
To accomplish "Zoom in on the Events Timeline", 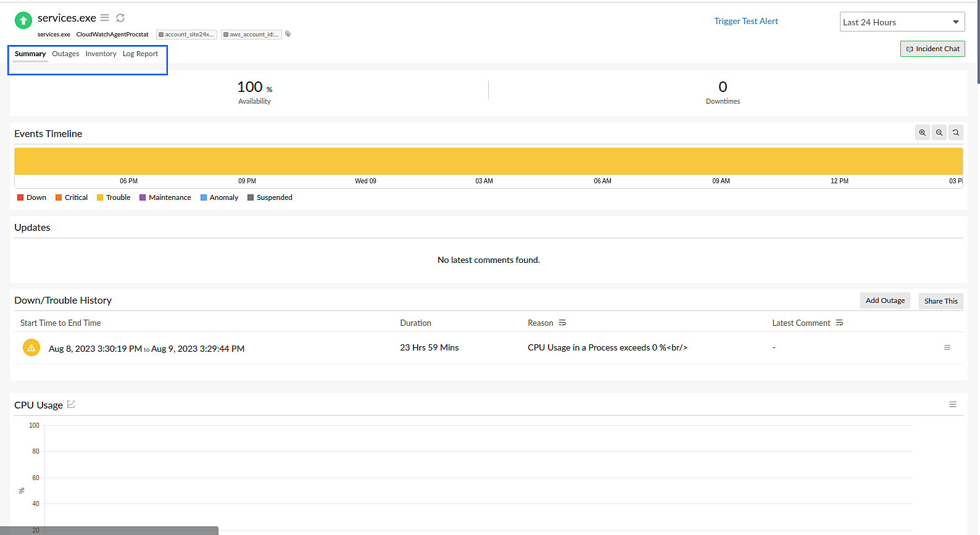I will (922, 133).
